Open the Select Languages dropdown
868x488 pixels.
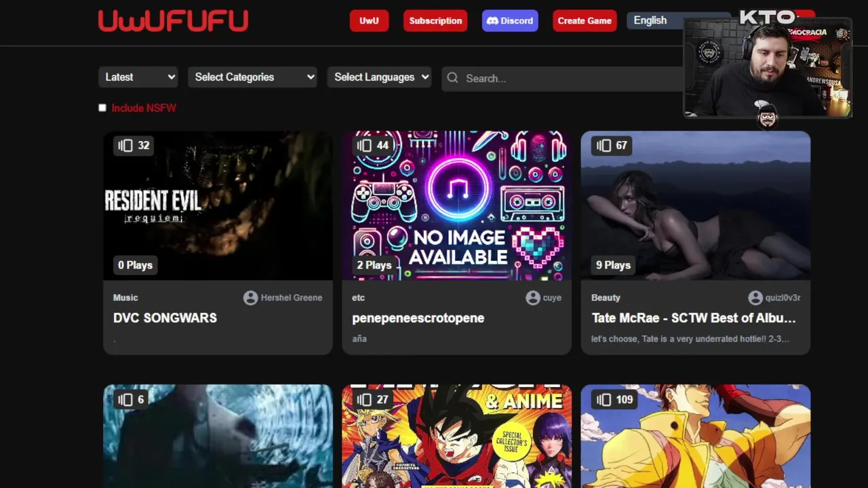click(380, 77)
